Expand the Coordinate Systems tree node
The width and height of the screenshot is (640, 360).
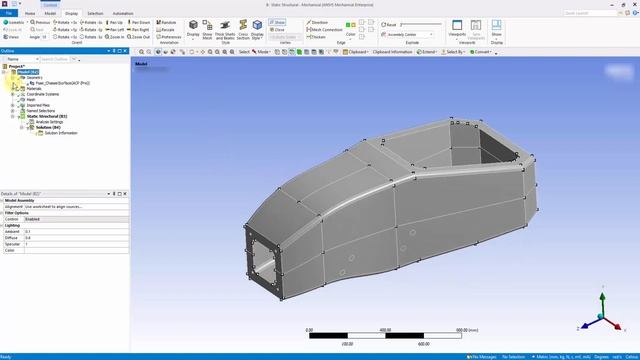click(x=13, y=94)
